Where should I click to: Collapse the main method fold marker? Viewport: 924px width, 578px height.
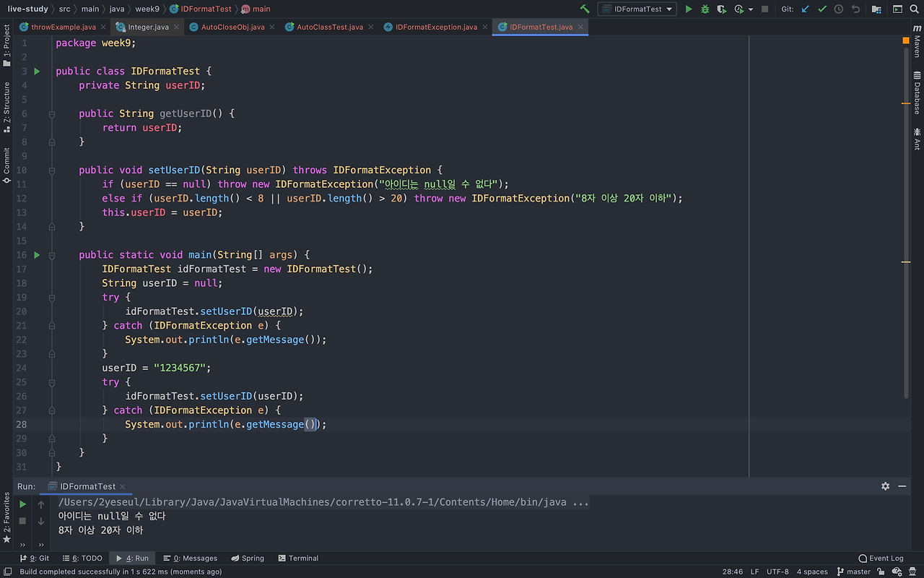pos(52,254)
